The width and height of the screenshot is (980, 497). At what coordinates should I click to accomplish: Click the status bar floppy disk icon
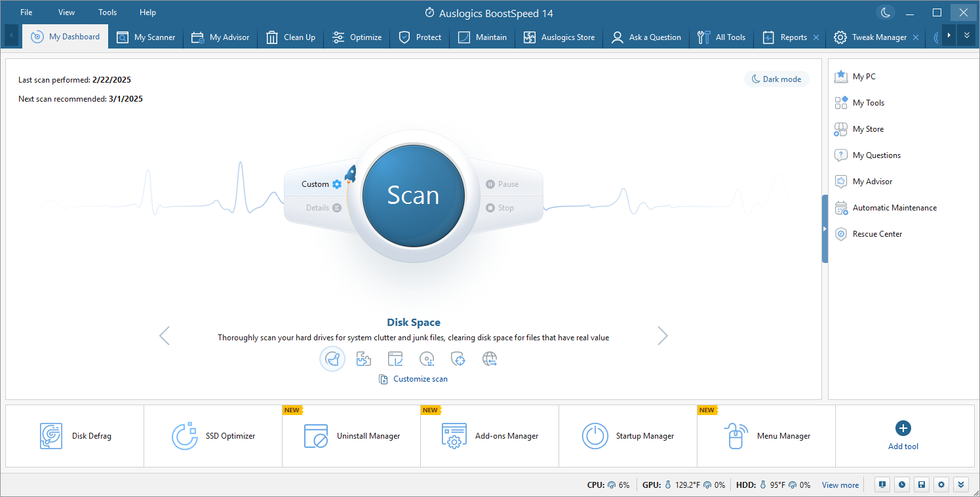coord(922,485)
